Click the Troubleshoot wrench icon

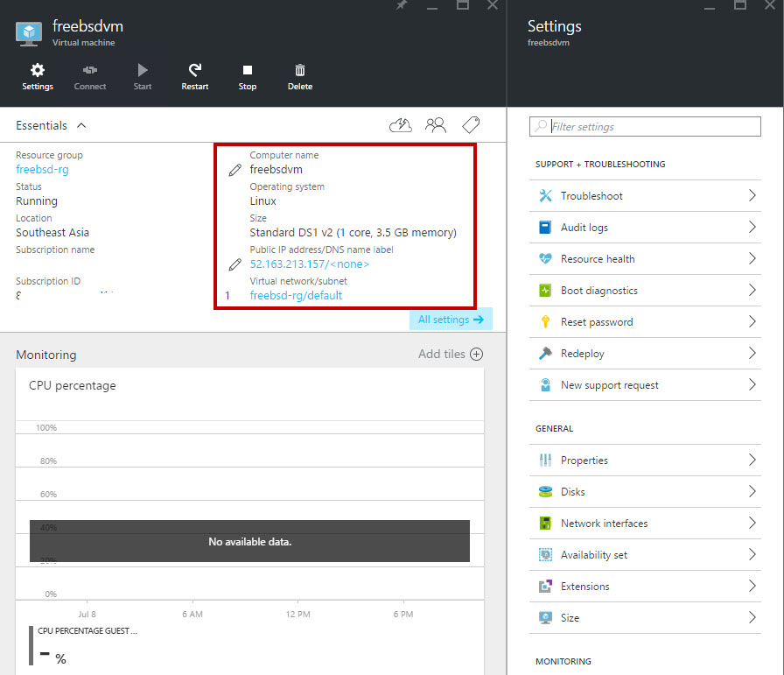(545, 195)
